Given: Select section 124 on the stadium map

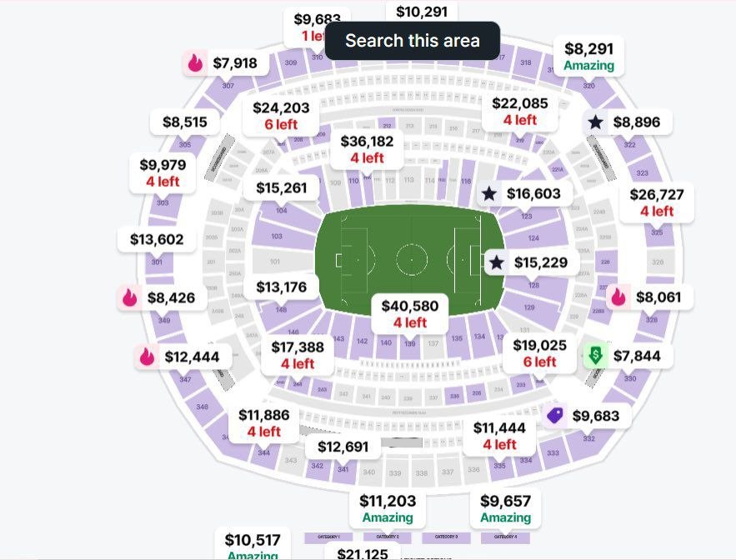Looking at the screenshot, I should [x=533, y=238].
